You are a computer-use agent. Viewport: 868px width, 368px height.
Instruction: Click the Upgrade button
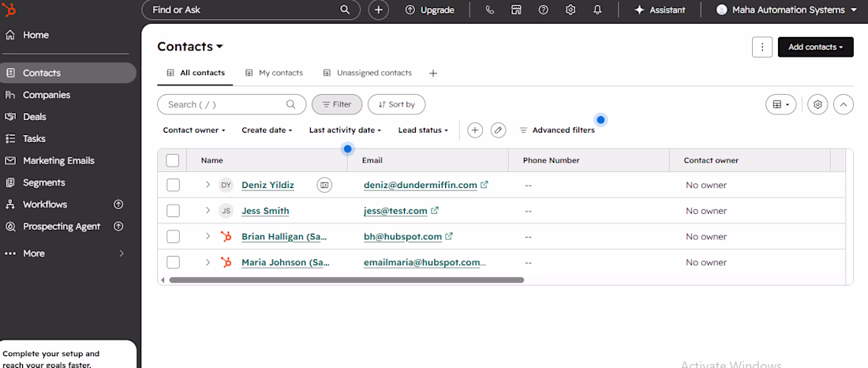point(430,10)
